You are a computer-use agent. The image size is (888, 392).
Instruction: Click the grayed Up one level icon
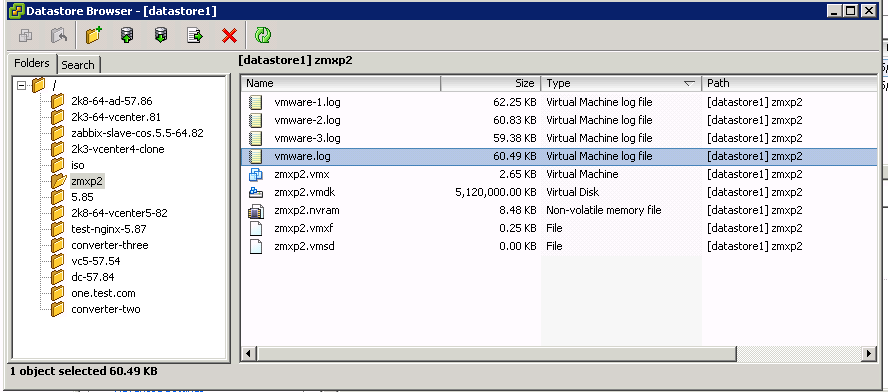(x=59, y=36)
